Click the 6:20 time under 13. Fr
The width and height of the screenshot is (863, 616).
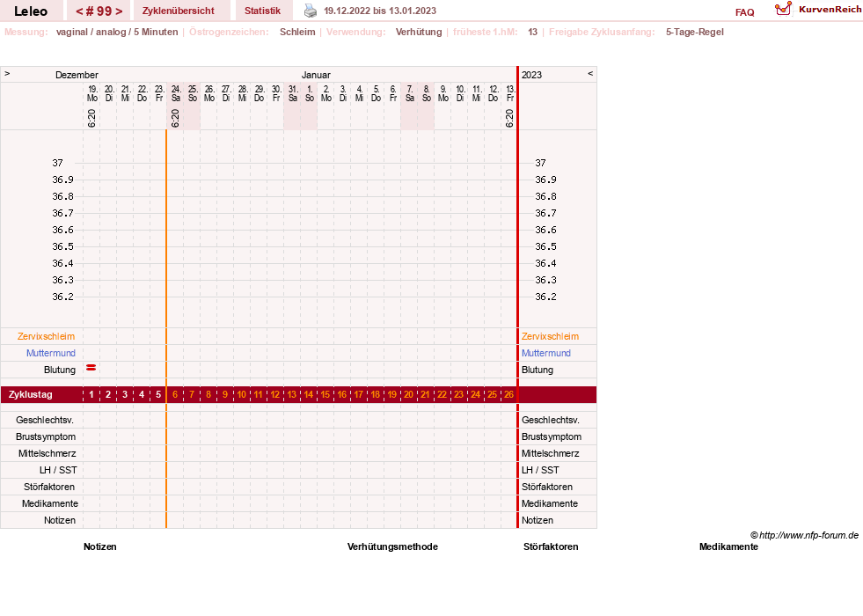(x=509, y=118)
